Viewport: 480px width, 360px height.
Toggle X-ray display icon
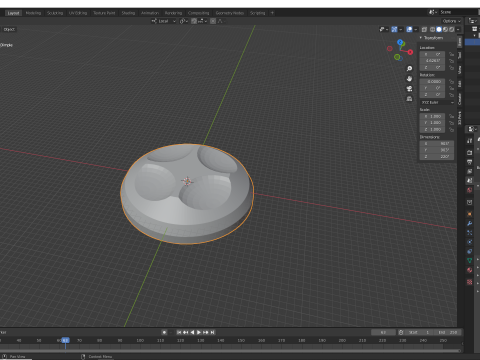(424, 29)
